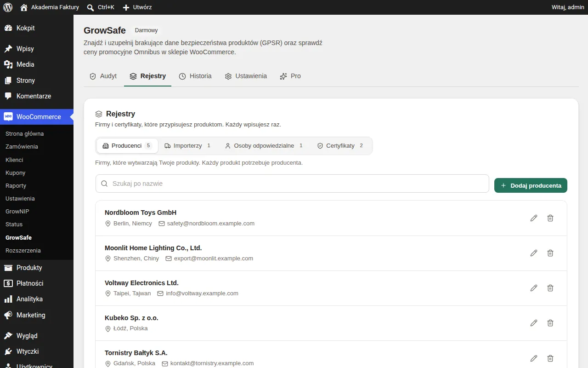Focus the Szukaj po nazwie search field

point(292,184)
